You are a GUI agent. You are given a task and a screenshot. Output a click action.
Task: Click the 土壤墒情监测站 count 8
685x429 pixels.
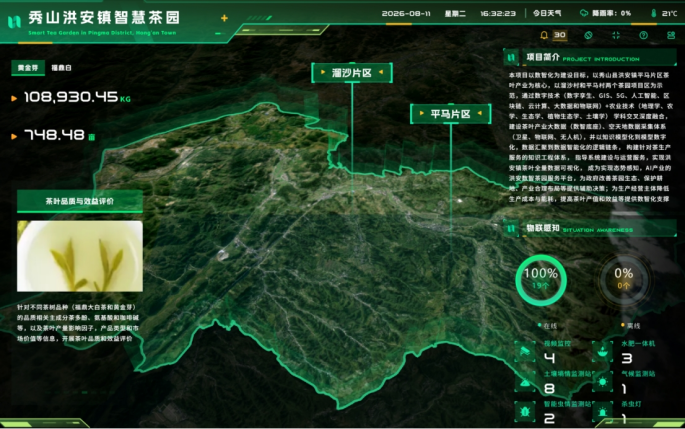pyautogui.click(x=549, y=388)
